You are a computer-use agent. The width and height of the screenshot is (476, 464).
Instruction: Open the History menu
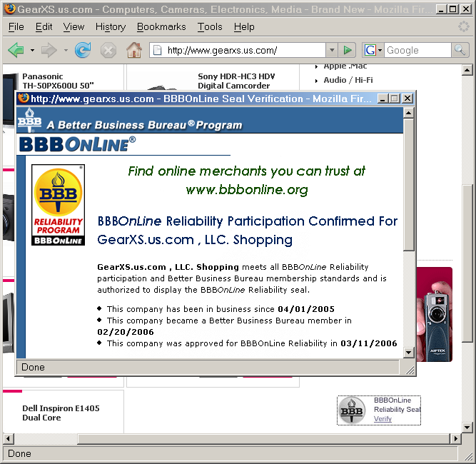click(111, 27)
